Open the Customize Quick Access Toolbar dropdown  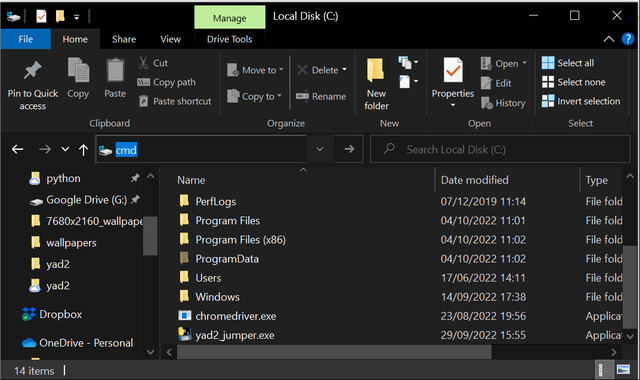coord(76,17)
